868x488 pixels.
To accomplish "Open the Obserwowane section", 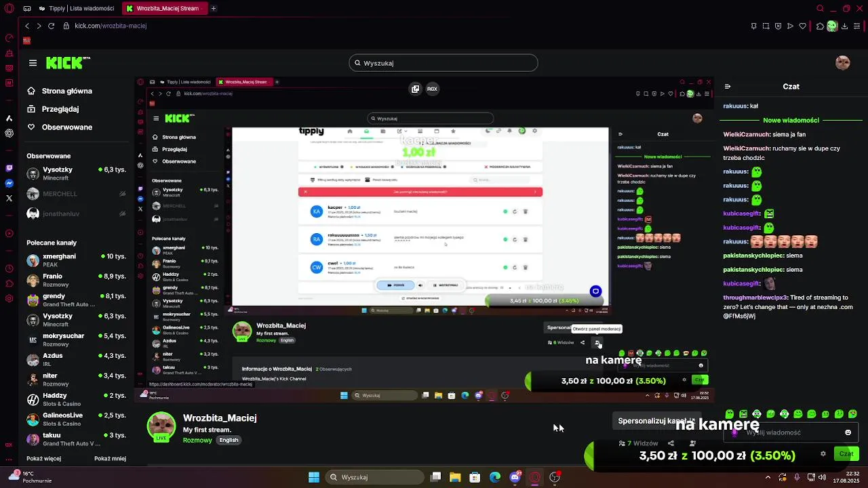I will [x=60, y=127].
